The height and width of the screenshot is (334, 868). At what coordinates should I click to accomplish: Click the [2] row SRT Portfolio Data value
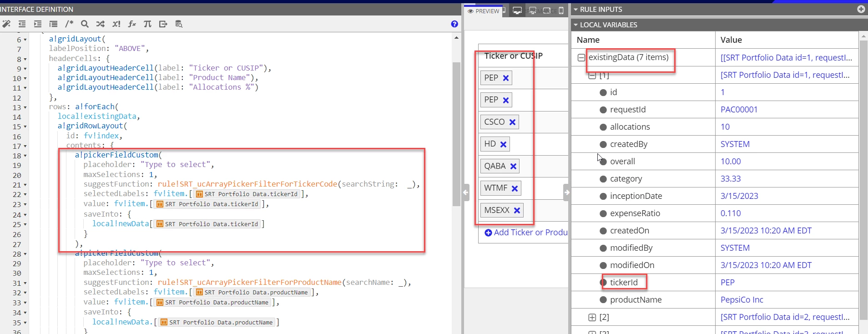(786, 317)
